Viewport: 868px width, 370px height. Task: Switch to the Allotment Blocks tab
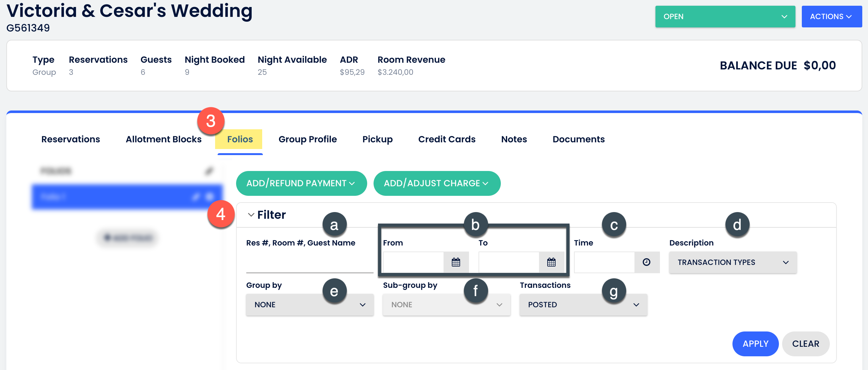pos(164,139)
